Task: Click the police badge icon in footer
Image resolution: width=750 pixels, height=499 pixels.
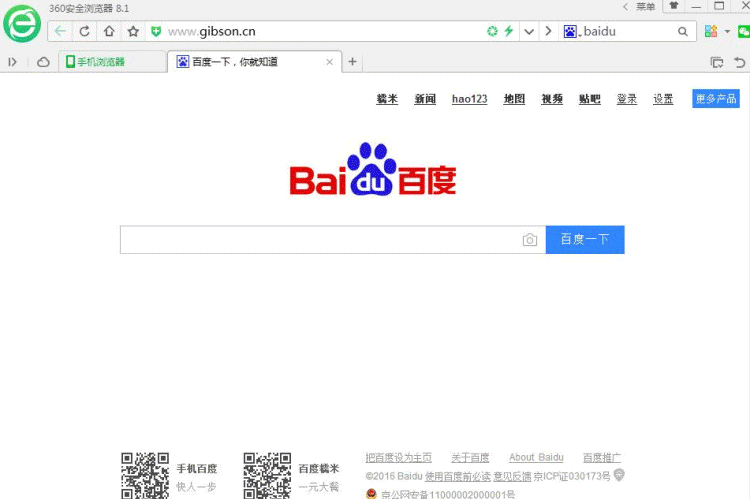Action: coord(371,493)
